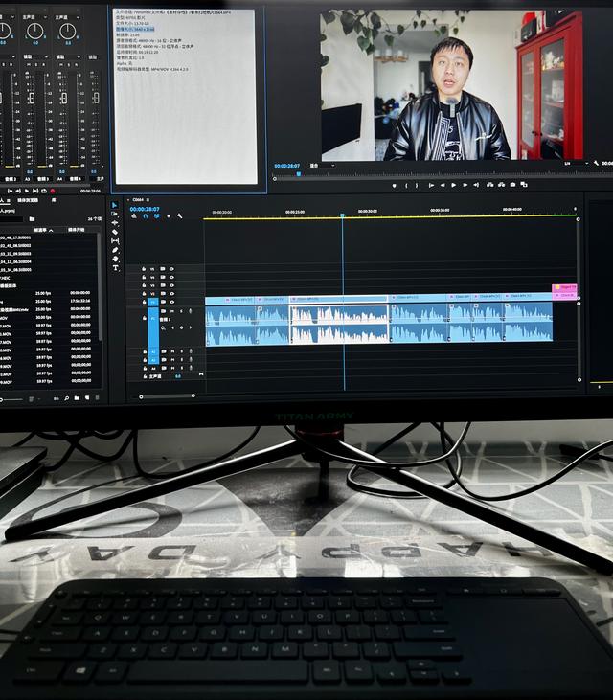Select the Razor tool

[x=115, y=232]
